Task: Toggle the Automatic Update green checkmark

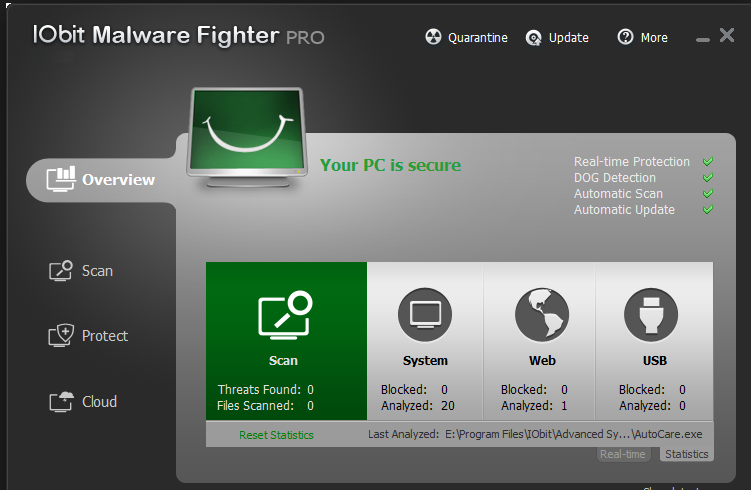Action: [708, 209]
